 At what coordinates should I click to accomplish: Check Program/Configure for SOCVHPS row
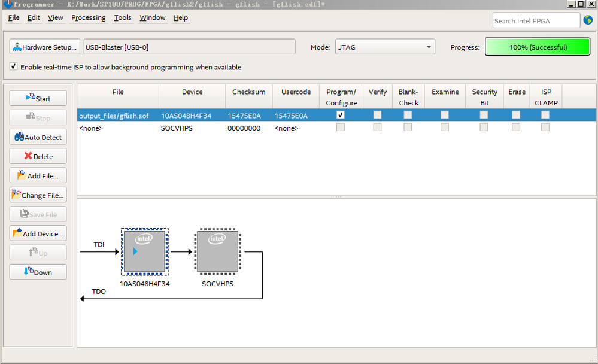coord(341,127)
